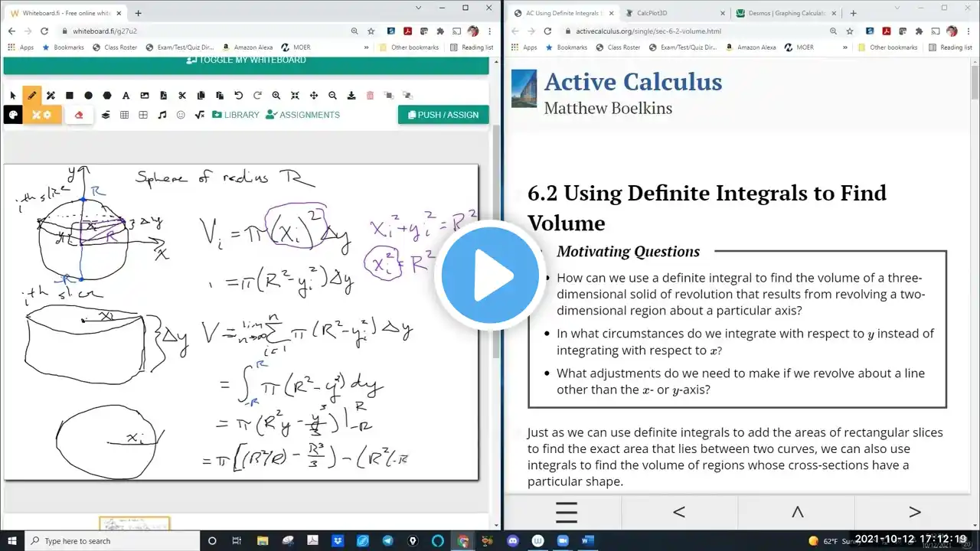
Task: Click the PUSH / ASSIGN button
Action: pyautogui.click(x=443, y=115)
